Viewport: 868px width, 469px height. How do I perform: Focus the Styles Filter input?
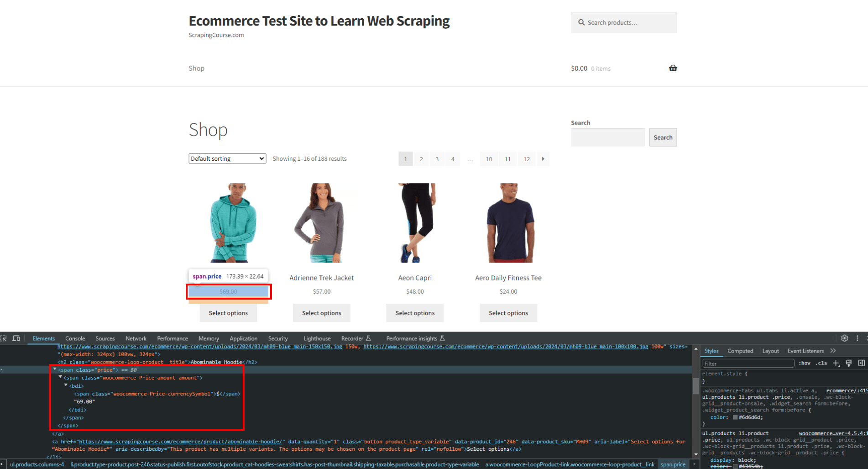coord(748,364)
